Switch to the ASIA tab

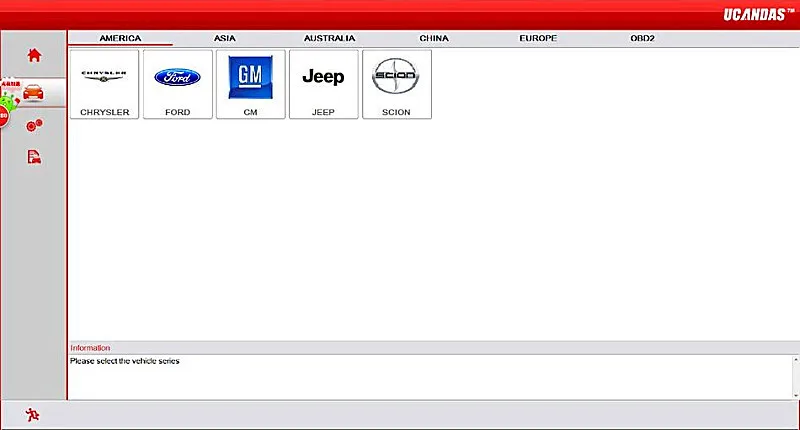coord(224,38)
